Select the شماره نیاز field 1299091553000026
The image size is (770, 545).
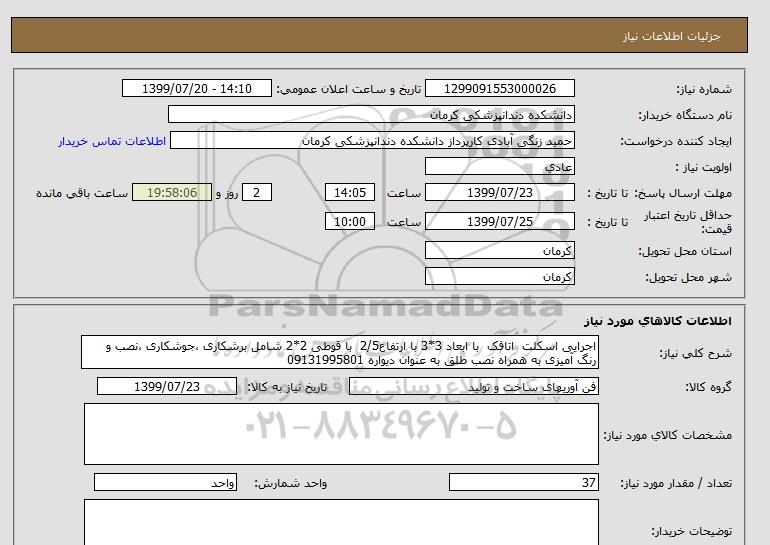coord(499,88)
